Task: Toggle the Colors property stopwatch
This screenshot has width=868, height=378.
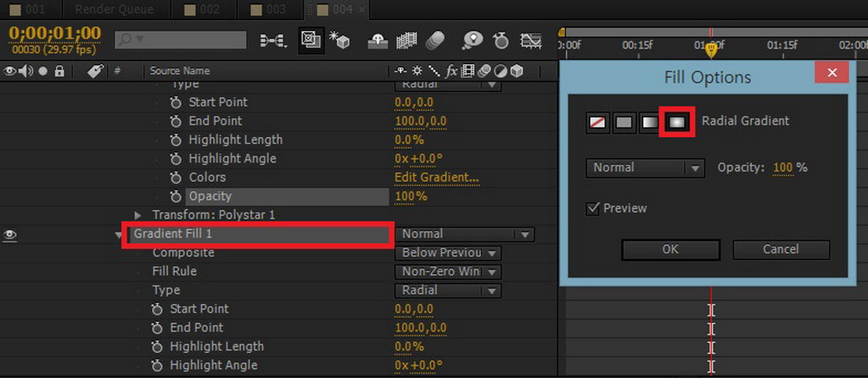Action: [176, 178]
